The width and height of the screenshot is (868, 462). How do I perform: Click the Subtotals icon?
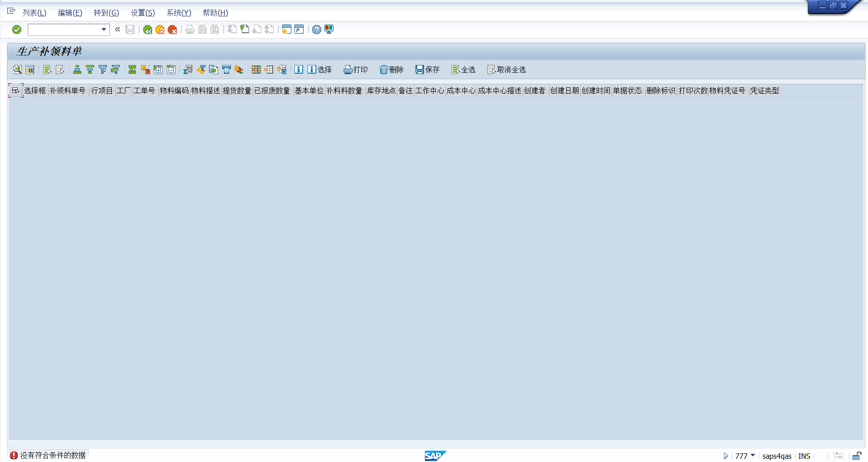pos(145,70)
